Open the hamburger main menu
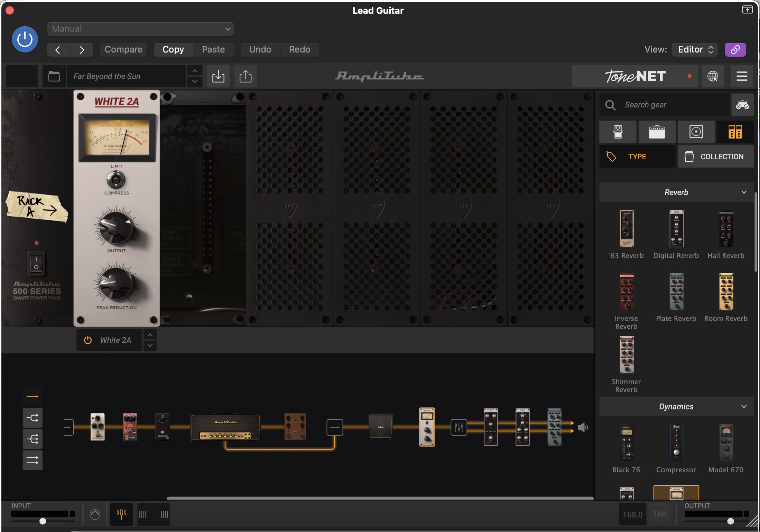Screen dimensions: 760x532 coord(742,76)
